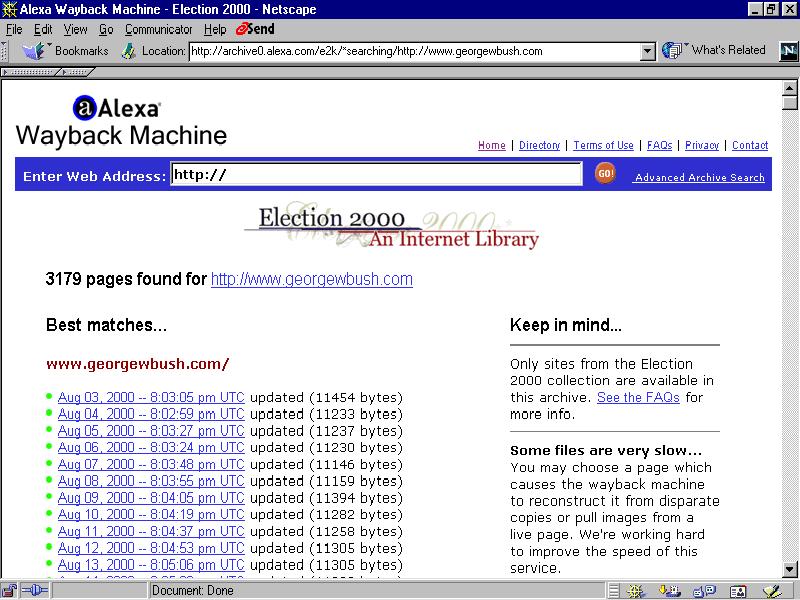The image size is (800, 600).
Task: Open the Terms of Use link
Action: tap(604, 145)
